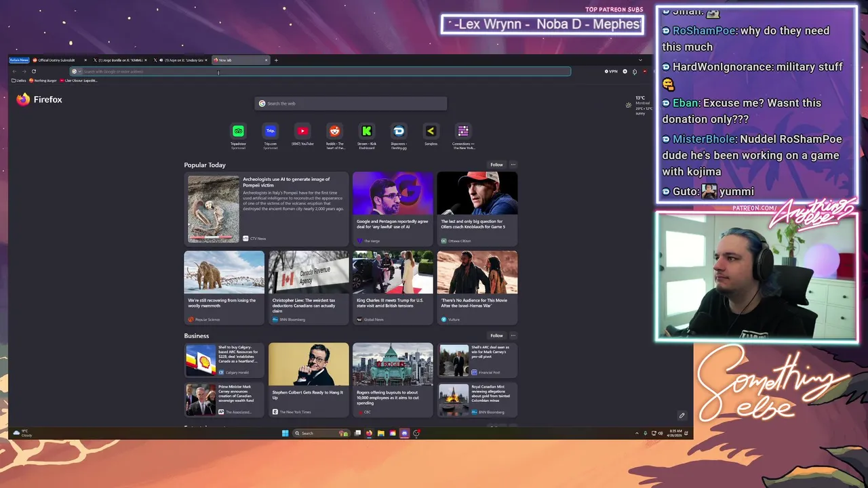Screen dimensions: 868x488
Task: Click the address bar field
Action: pos(320,71)
